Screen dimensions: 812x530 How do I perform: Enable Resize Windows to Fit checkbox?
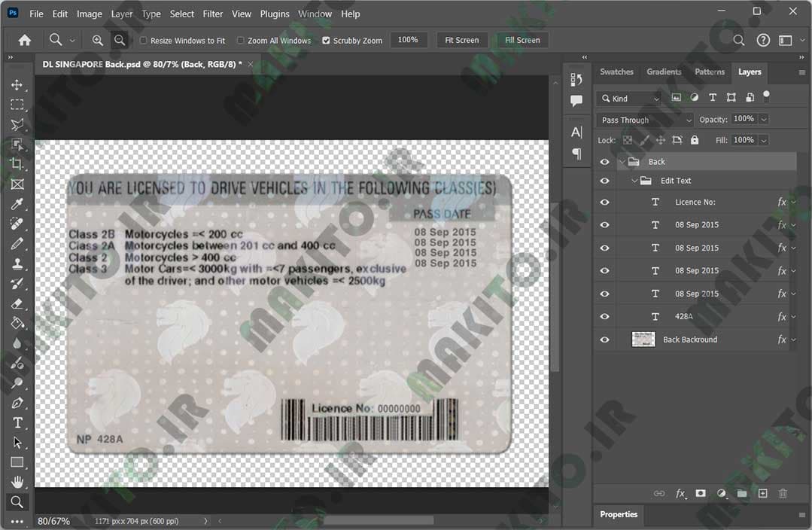click(x=144, y=41)
